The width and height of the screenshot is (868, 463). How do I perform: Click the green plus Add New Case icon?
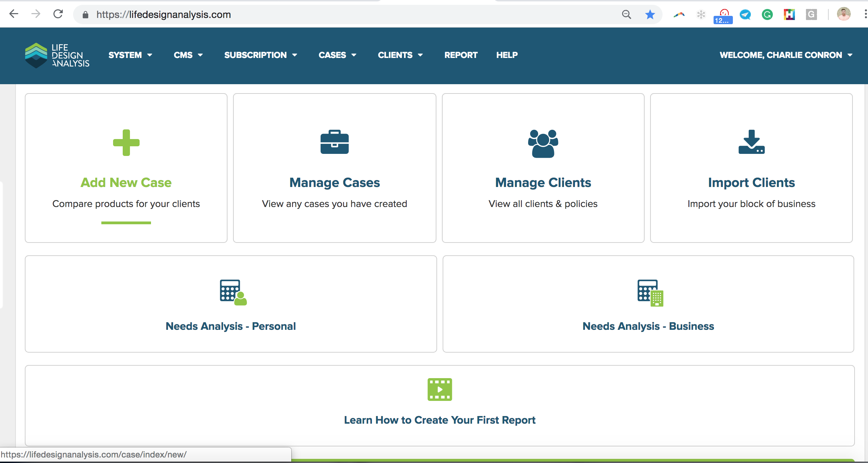click(x=126, y=142)
